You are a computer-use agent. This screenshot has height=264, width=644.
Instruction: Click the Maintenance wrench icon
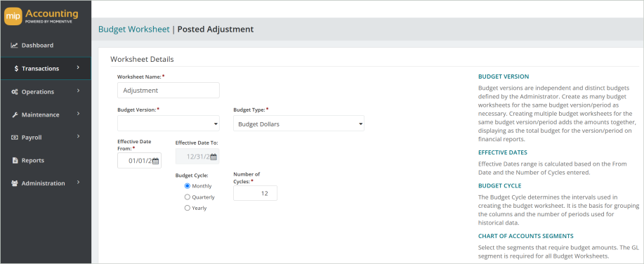pyautogui.click(x=14, y=115)
